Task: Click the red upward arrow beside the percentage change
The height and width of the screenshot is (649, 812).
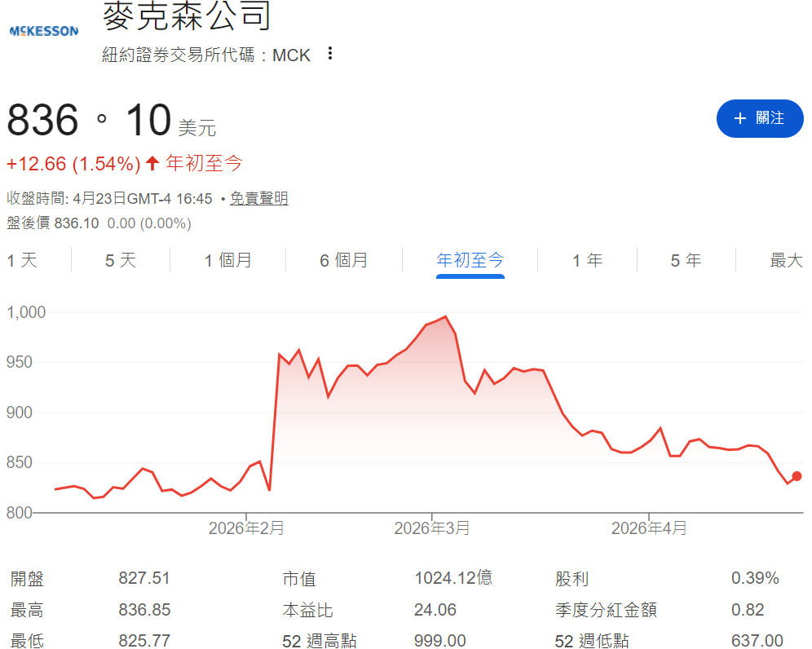Action: [x=150, y=163]
